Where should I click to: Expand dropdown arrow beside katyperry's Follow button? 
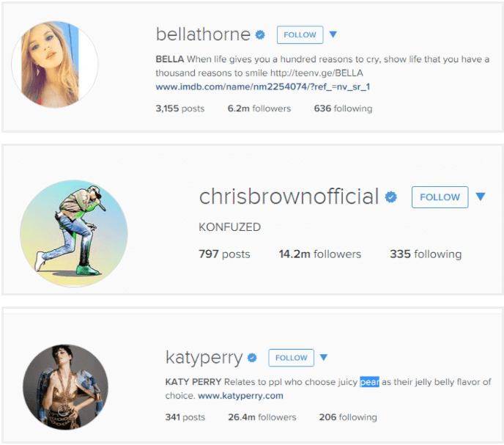pos(324,357)
